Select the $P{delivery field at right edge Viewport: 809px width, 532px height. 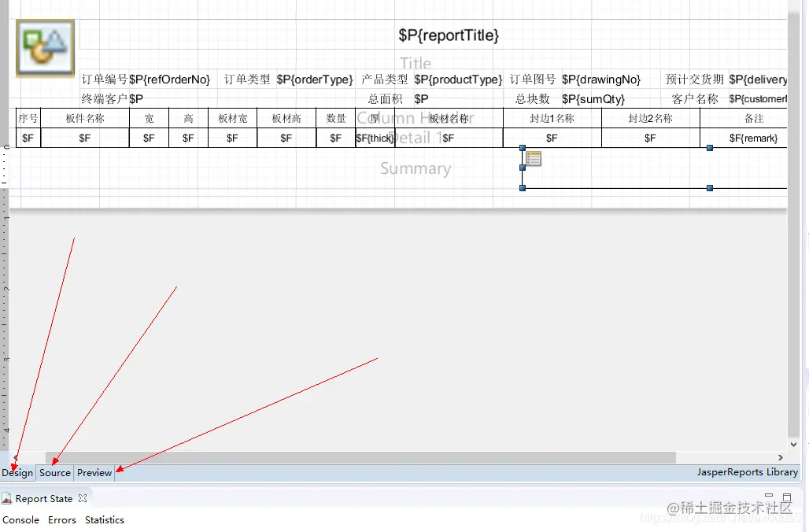(758, 79)
